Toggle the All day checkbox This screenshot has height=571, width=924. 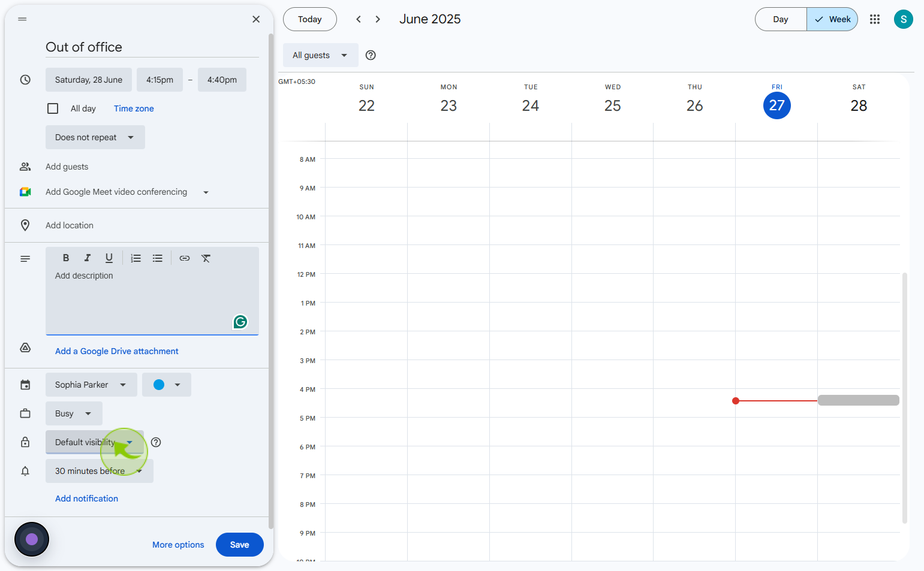53,108
